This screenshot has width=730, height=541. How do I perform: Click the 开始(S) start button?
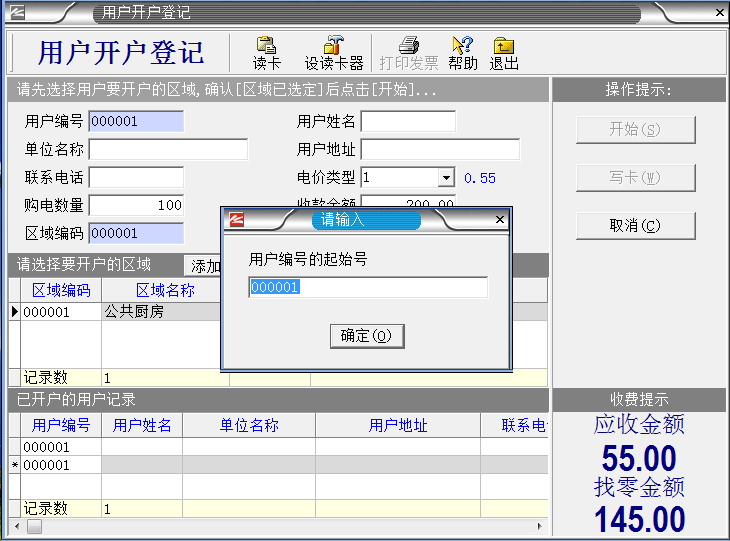[635, 129]
